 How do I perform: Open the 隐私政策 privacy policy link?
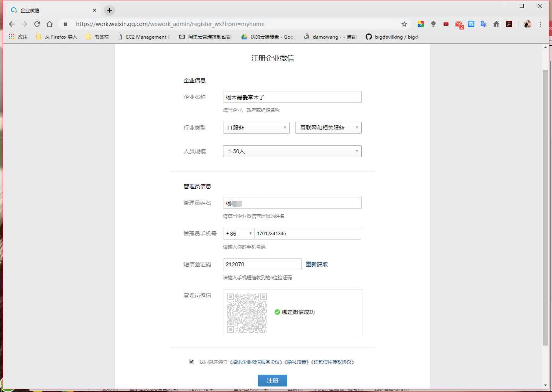click(x=297, y=362)
